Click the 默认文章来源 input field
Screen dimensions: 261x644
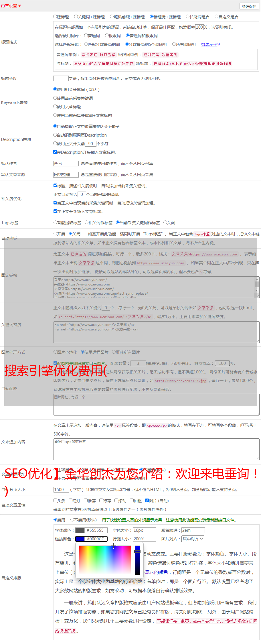(x=66, y=175)
